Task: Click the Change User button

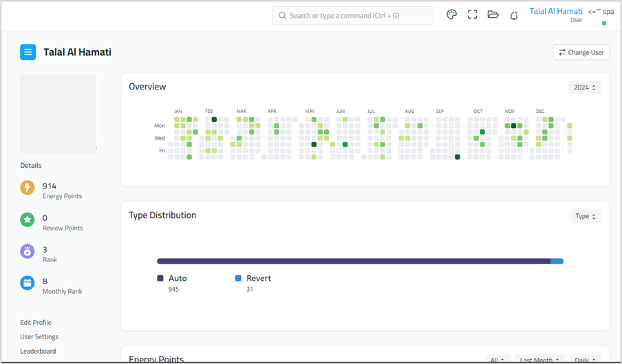Action: [581, 52]
